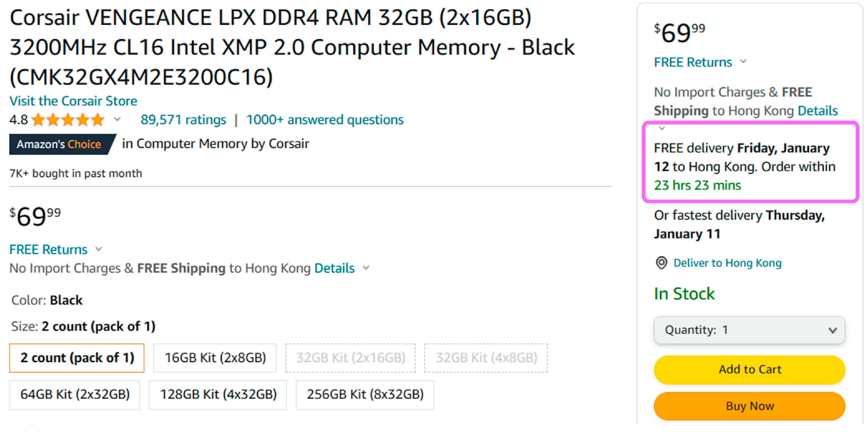This screenshot has height=440, width=868.
Task: Click the Amazon's Choice badge
Action: 63,144
